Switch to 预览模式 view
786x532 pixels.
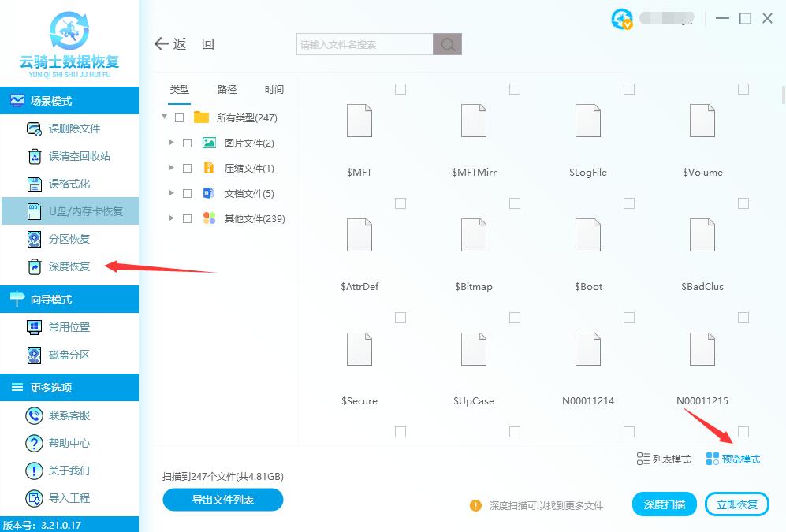(x=733, y=459)
